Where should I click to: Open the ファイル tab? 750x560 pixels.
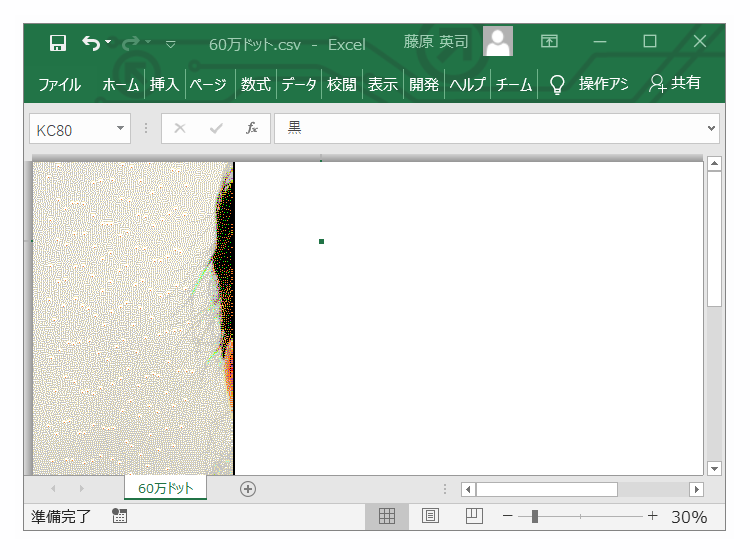click(x=60, y=84)
